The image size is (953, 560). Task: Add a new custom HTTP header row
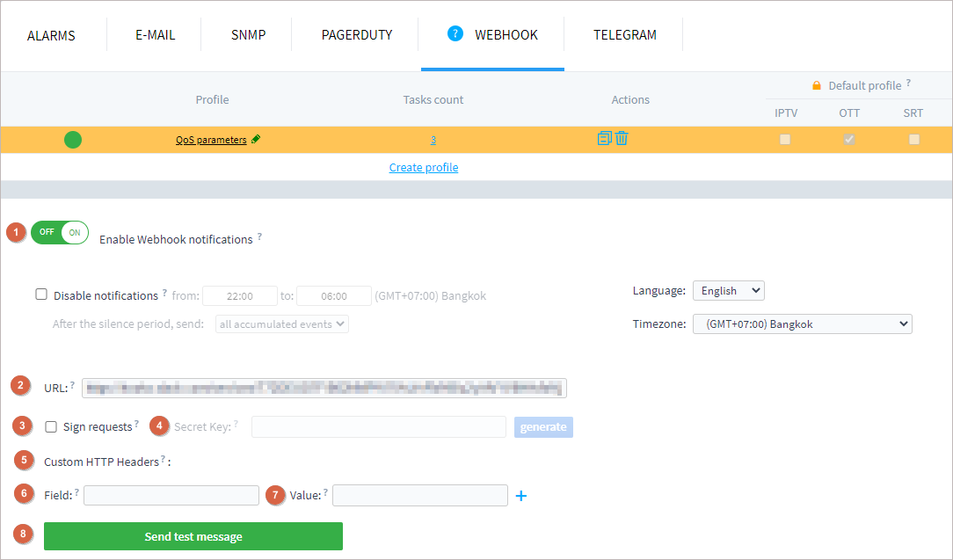520,495
